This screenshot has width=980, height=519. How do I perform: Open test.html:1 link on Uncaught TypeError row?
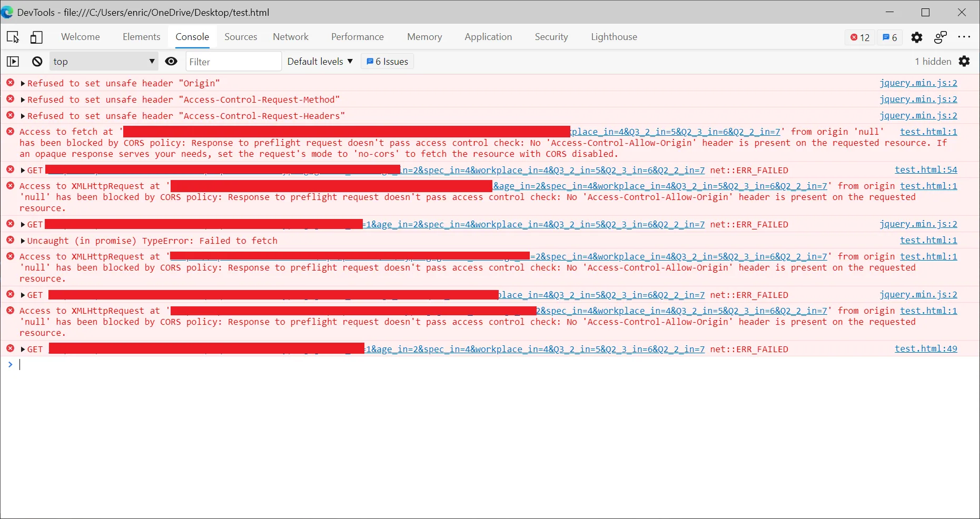[x=928, y=240]
